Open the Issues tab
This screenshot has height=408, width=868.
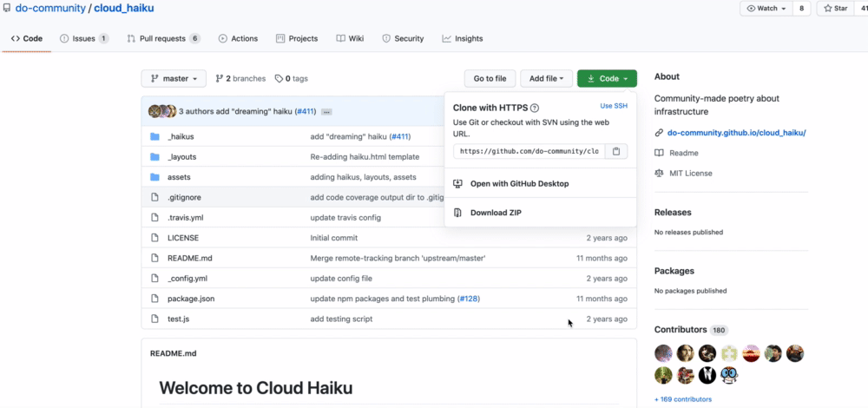click(x=84, y=39)
